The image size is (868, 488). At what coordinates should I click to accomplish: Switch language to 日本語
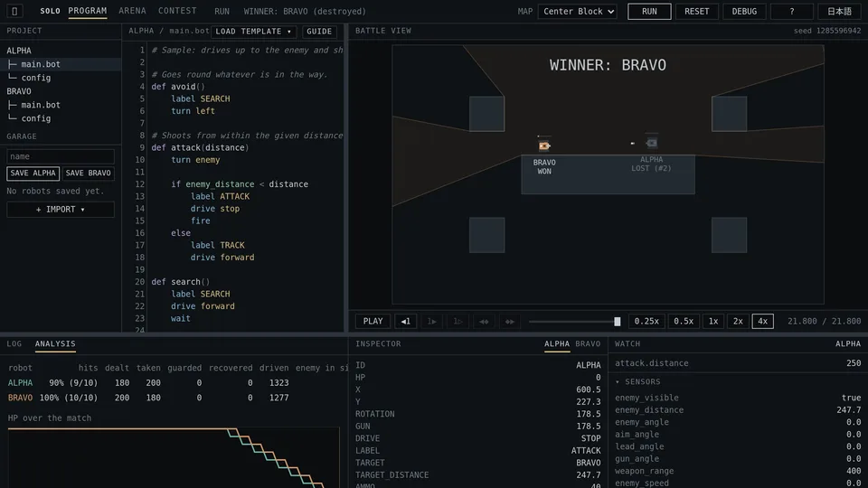pyautogui.click(x=839, y=11)
